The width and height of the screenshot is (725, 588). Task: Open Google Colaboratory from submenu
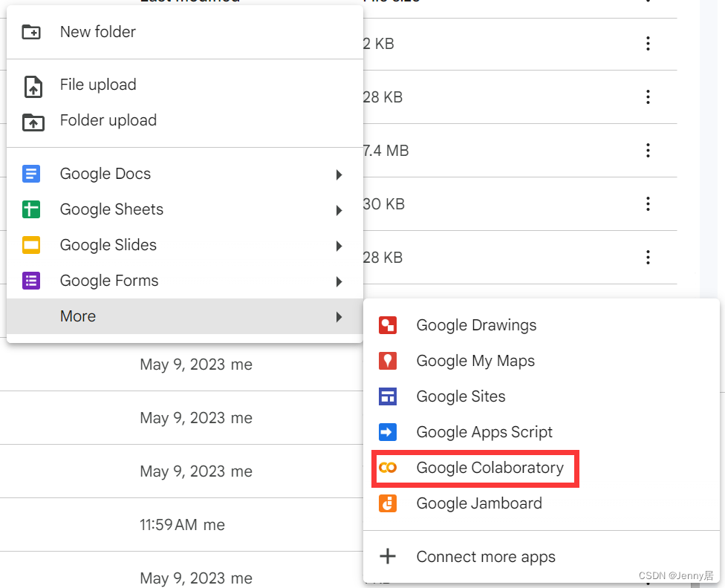542,467
